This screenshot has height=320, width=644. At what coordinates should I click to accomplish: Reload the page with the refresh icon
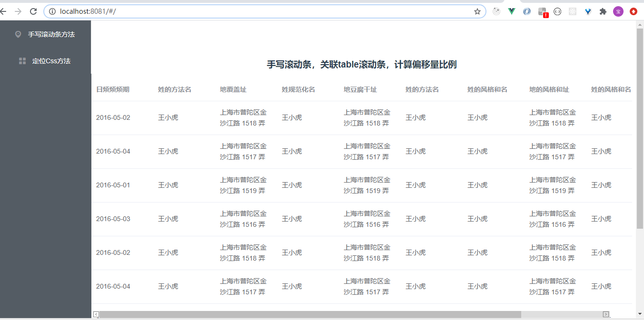click(x=33, y=11)
